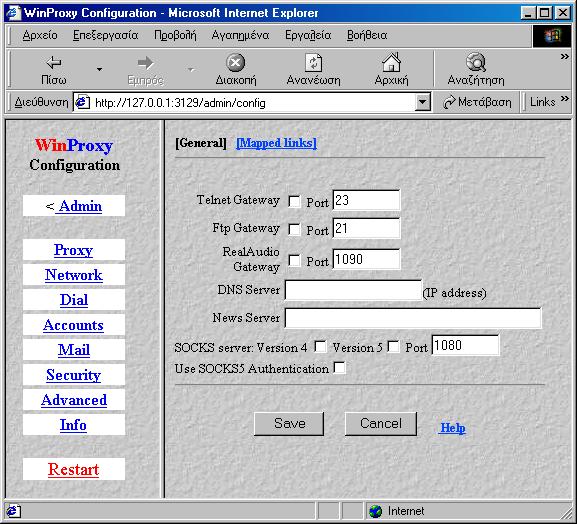Click the page icon in address bar

click(82, 102)
